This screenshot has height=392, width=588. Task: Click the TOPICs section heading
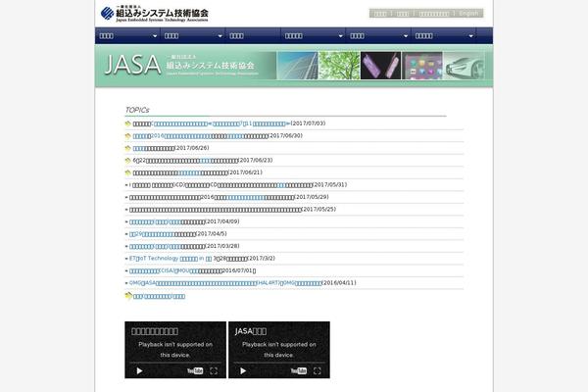137,110
